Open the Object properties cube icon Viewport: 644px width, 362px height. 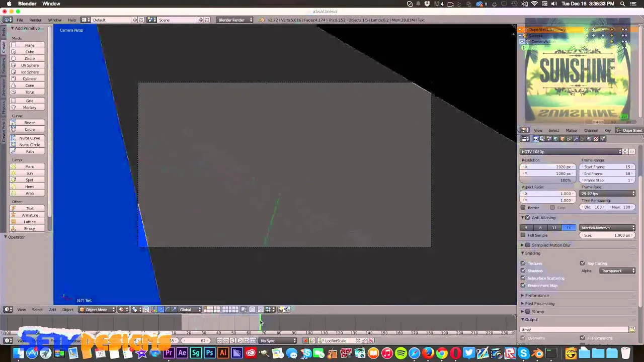click(562, 139)
